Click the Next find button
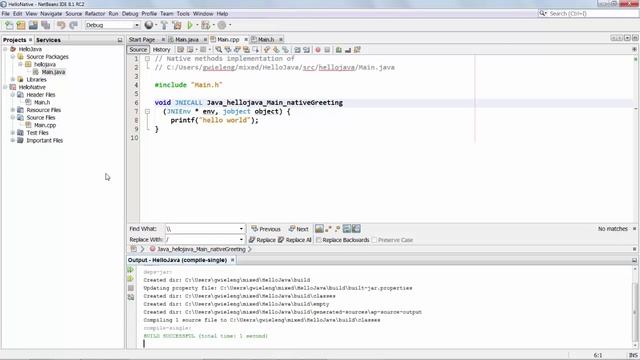The width and height of the screenshot is (640, 360). click(298, 229)
